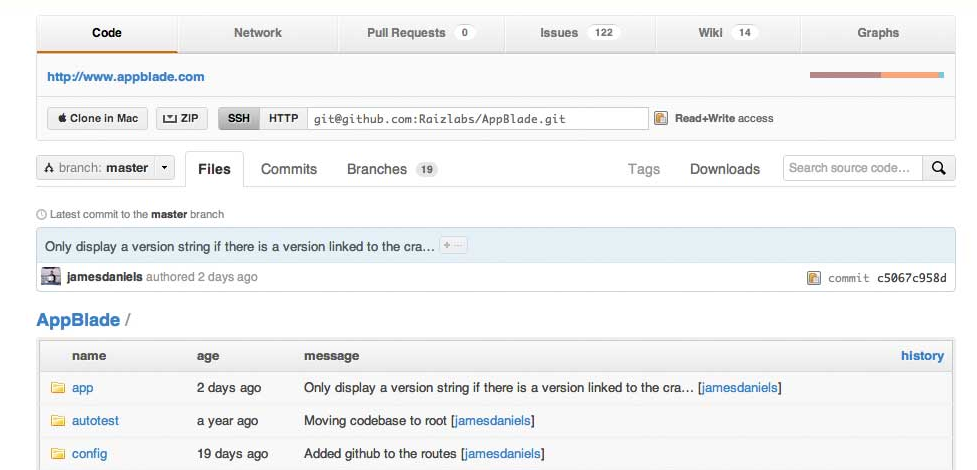Click the 'Read+Write access' label
This screenshot has height=470, width=977.
(724, 118)
